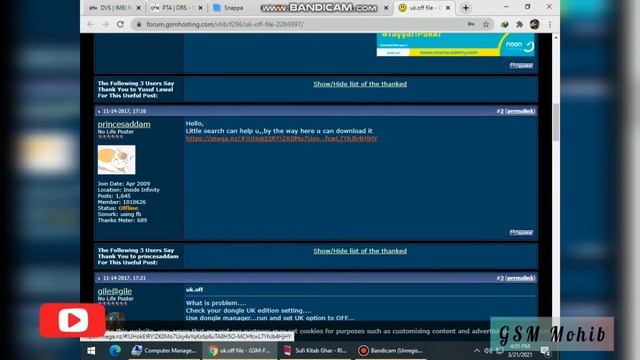Image resolution: width=640 pixels, height=360 pixels.
Task: Quote the first post by Yusuf Lawal
Action: tap(521, 65)
